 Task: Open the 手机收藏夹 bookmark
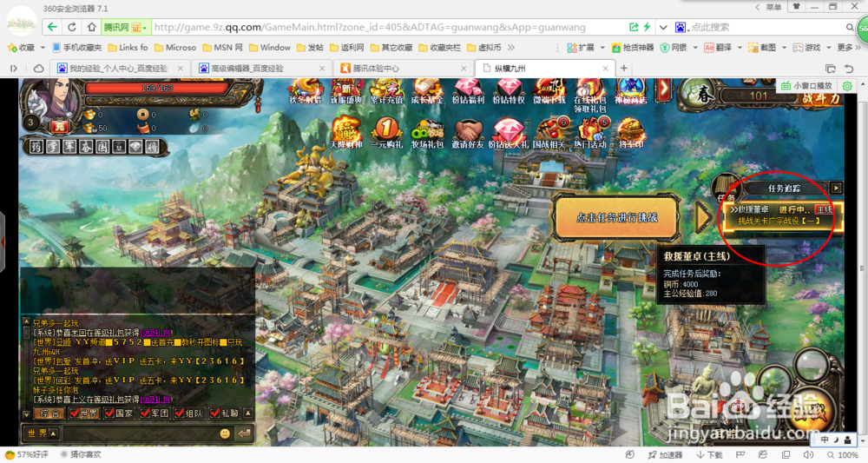77,48
